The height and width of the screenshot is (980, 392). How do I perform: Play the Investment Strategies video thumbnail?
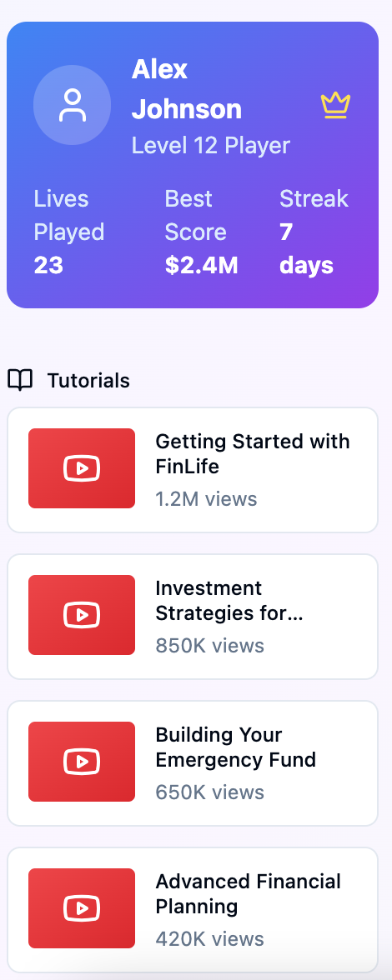82,615
